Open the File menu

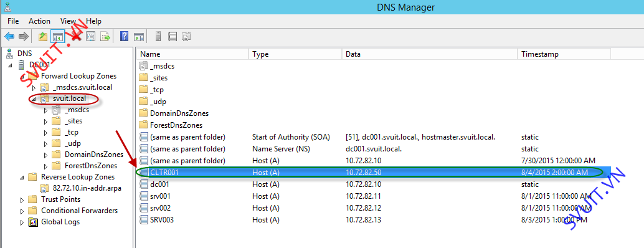13,21
